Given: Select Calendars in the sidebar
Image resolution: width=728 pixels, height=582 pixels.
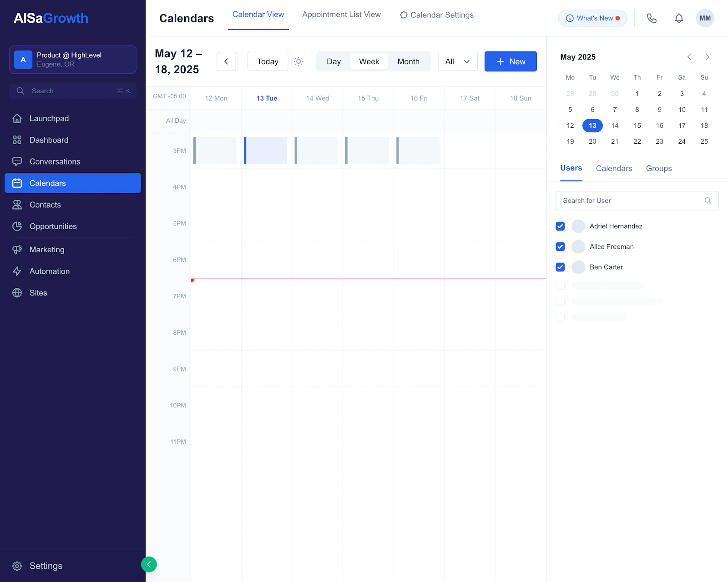Looking at the screenshot, I should pyautogui.click(x=73, y=183).
